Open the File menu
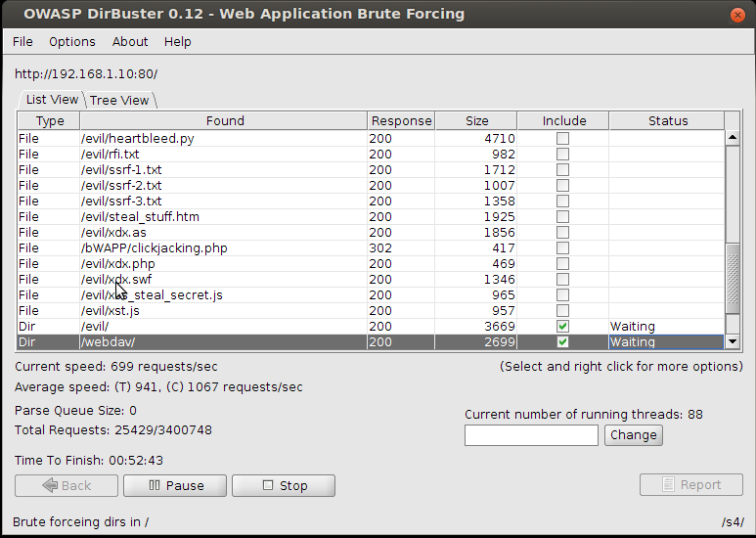 pos(22,42)
